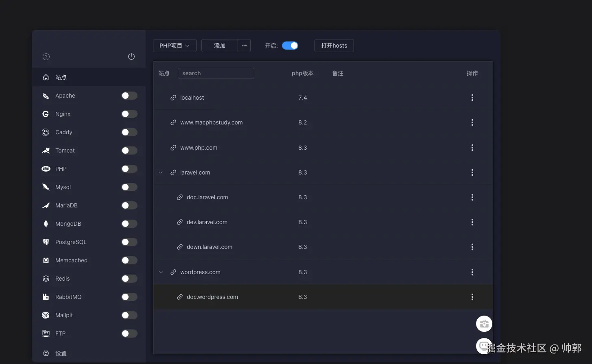This screenshot has width=592, height=364.
Task: Open 设置 settings in sidebar
Action: [89, 353]
